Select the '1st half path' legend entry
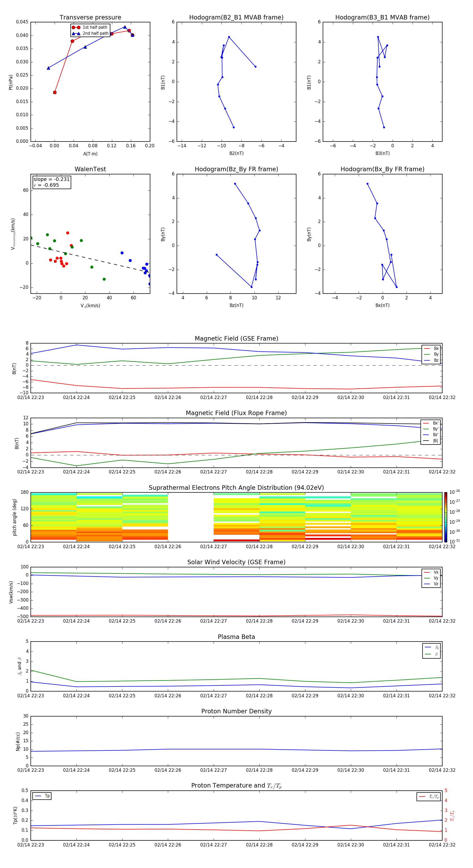 [x=90, y=27]
